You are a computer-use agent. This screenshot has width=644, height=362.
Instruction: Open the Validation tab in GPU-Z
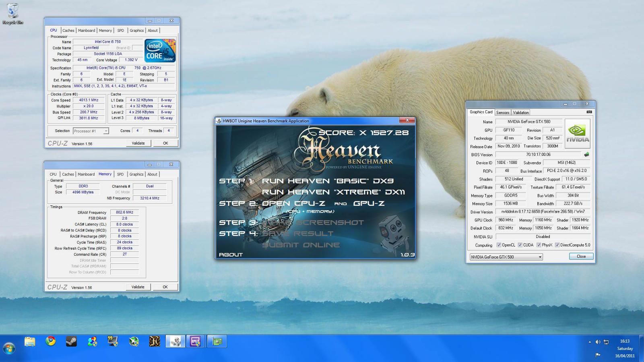521,113
